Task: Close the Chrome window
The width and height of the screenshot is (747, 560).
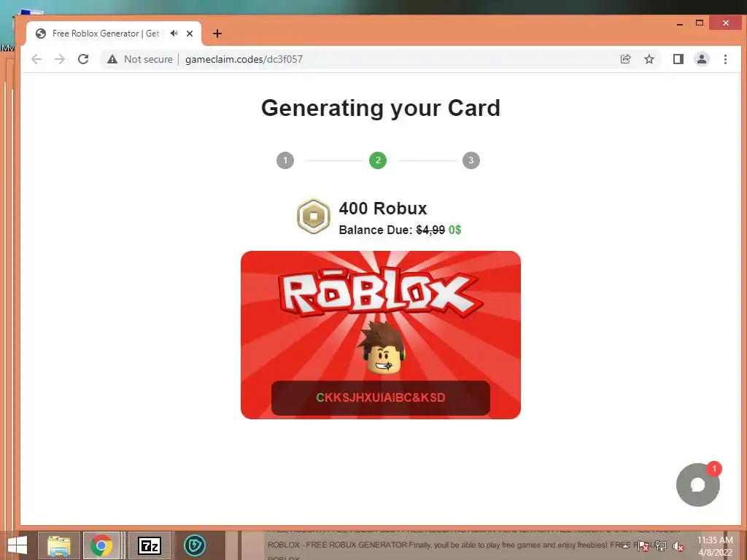Action: (725, 23)
